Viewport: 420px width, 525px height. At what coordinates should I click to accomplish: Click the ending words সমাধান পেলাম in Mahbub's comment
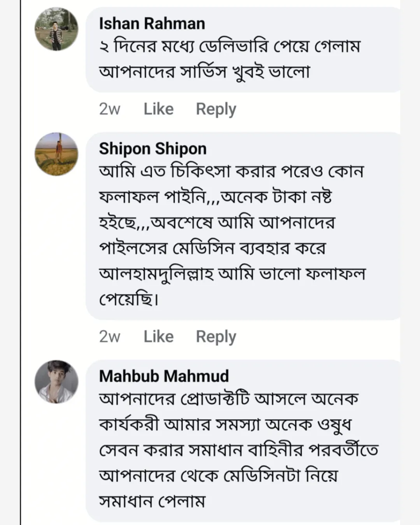pos(152,501)
